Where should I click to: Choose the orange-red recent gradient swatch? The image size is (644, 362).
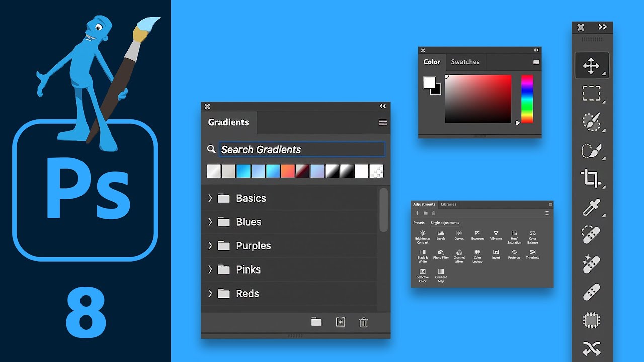click(287, 171)
